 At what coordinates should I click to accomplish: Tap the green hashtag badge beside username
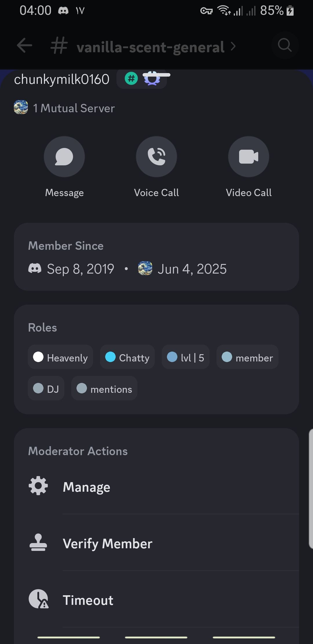131,79
